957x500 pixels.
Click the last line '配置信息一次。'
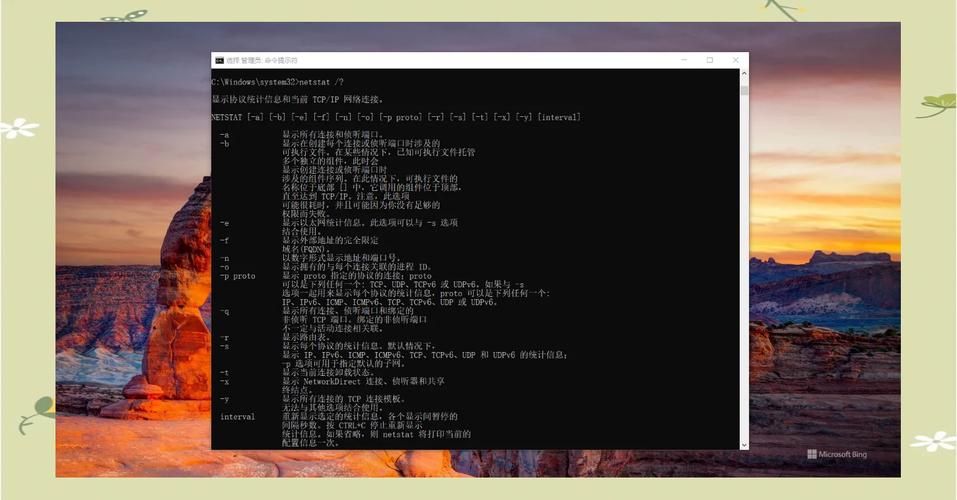pyautogui.click(x=311, y=443)
